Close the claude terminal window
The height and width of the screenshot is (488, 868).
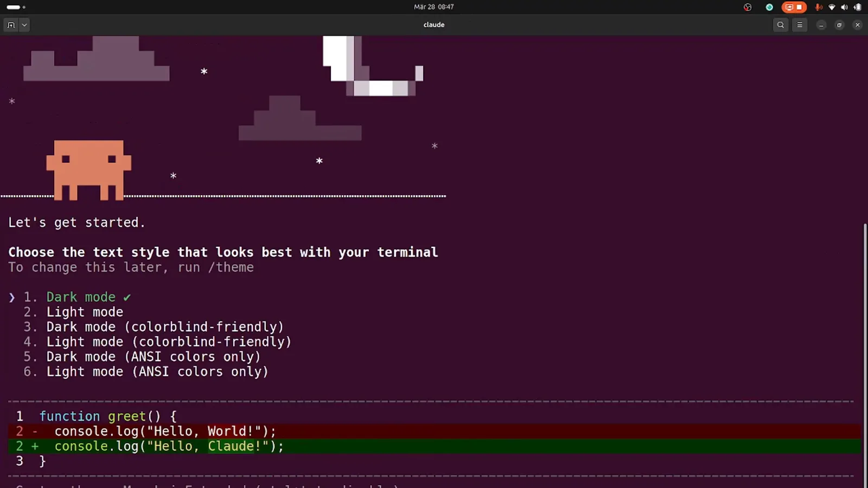click(858, 25)
